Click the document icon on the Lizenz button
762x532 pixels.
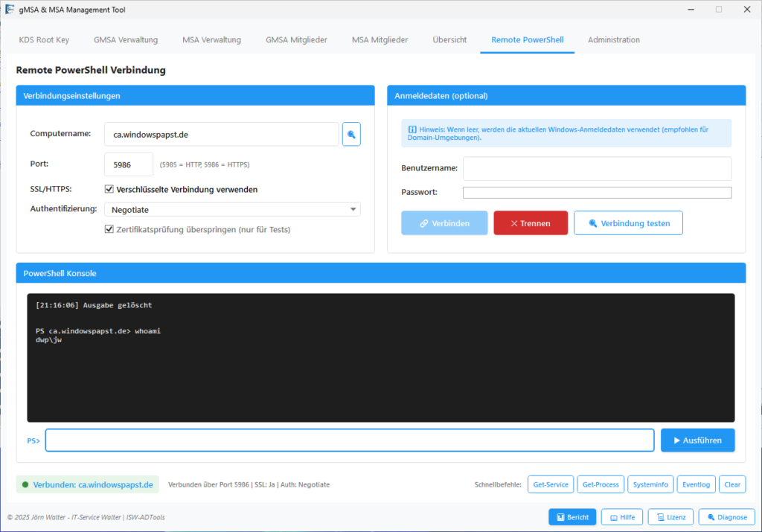coord(660,516)
